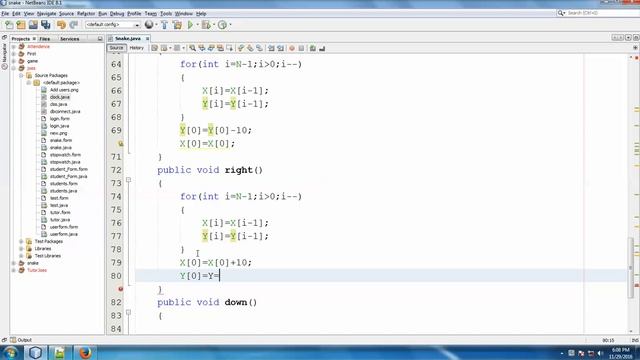Click the Build Project hammer icon
Screen dimensions: 640x360
click(164, 25)
